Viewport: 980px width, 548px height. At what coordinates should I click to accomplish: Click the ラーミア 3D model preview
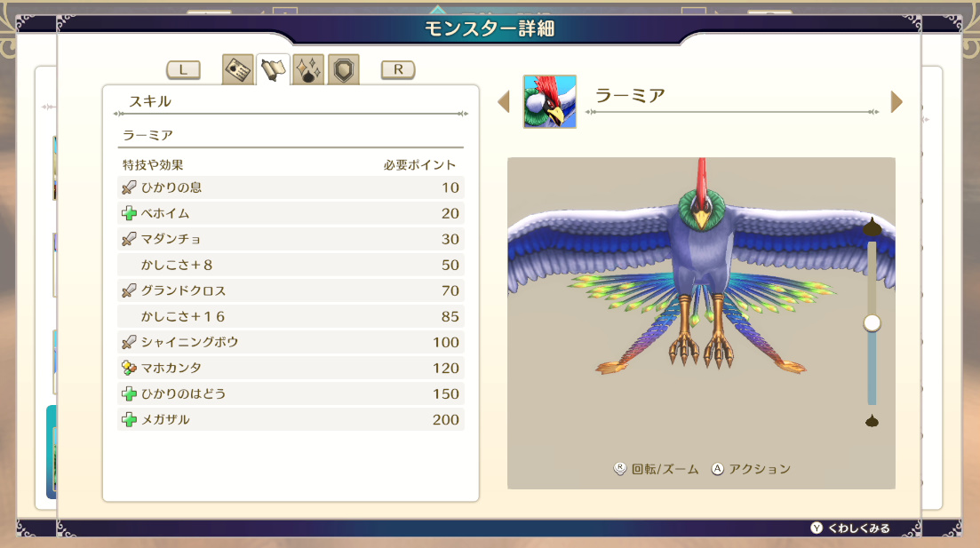pos(701,323)
